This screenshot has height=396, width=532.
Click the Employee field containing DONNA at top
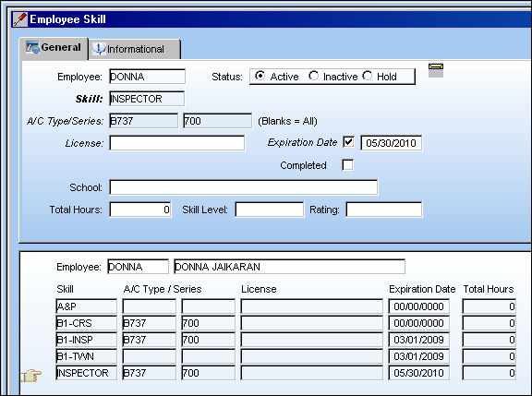(x=147, y=77)
